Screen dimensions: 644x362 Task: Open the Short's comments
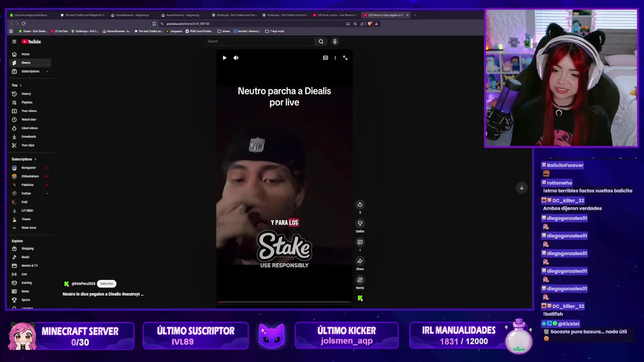click(x=360, y=242)
